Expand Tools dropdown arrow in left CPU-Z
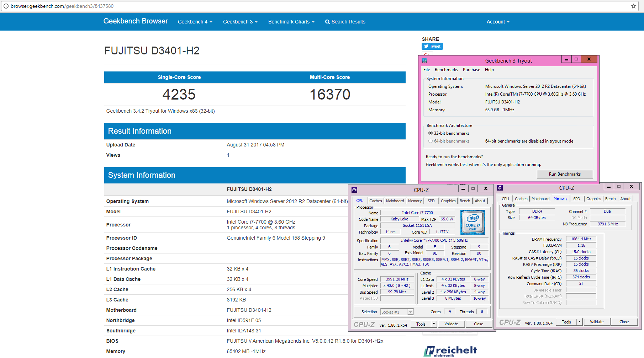 click(x=433, y=324)
